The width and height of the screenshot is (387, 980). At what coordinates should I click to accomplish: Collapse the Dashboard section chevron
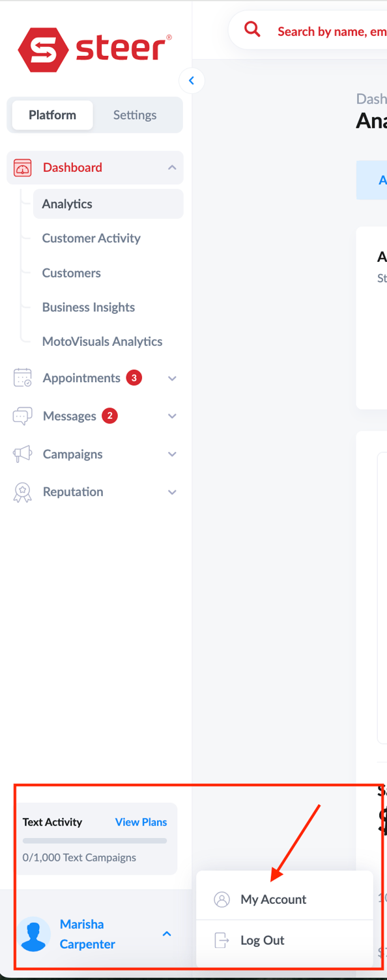172,167
